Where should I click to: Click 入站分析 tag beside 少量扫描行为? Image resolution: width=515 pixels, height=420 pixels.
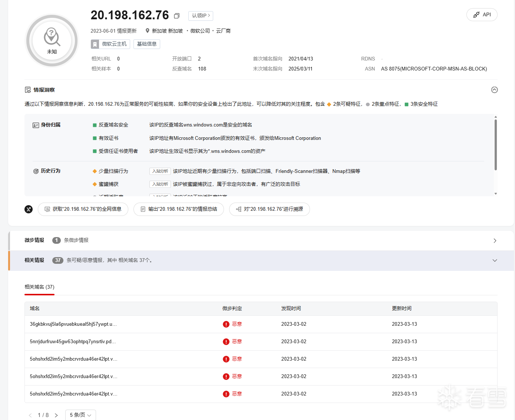point(160,171)
